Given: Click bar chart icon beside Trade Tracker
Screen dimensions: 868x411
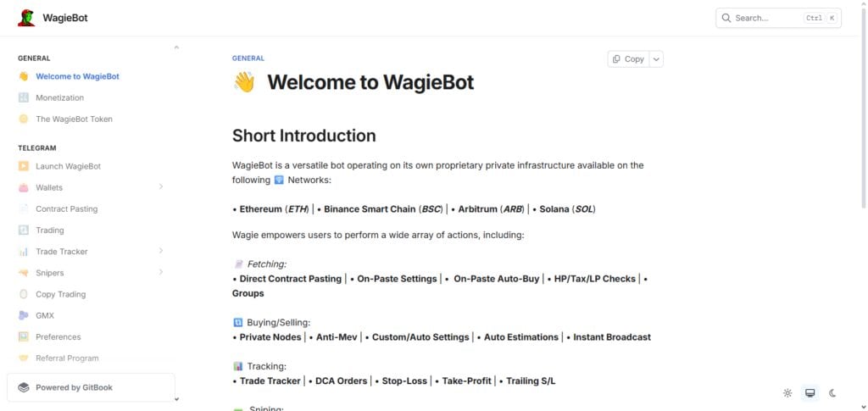Looking at the screenshot, I should (23, 252).
